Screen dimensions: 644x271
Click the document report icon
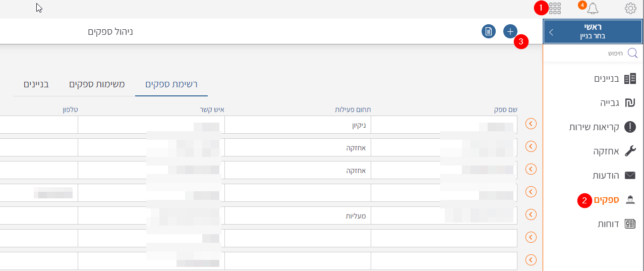[x=488, y=31]
